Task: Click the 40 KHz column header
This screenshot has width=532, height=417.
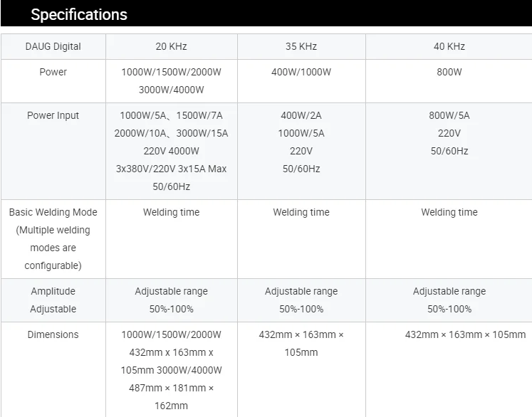Action: tap(449, 46)
